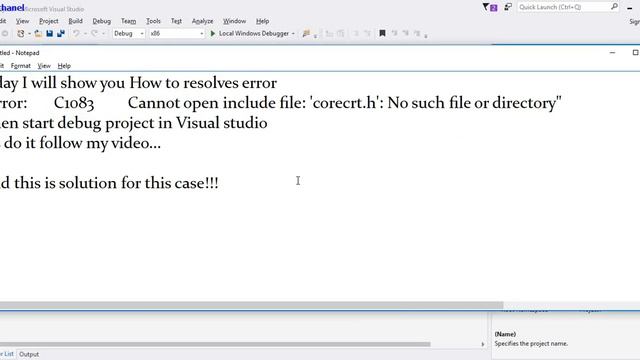Click the greyed-out uncomment selection icon
Screen dimensions: 640x360
[x=367, y=33]
